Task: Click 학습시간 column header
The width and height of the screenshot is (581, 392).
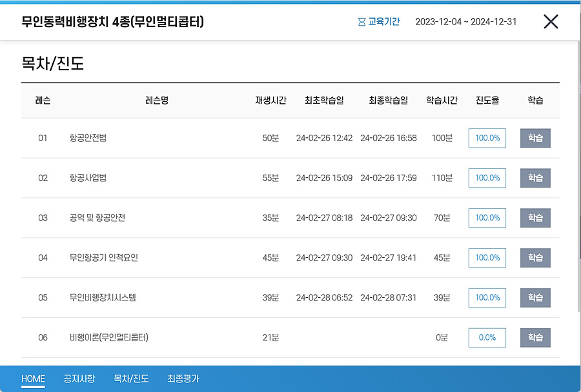Action: click(442, 101)
